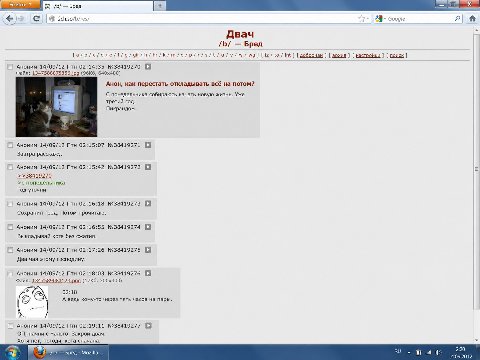Open the Windows Start orb

pyautogui.click(x=12, y=352)
